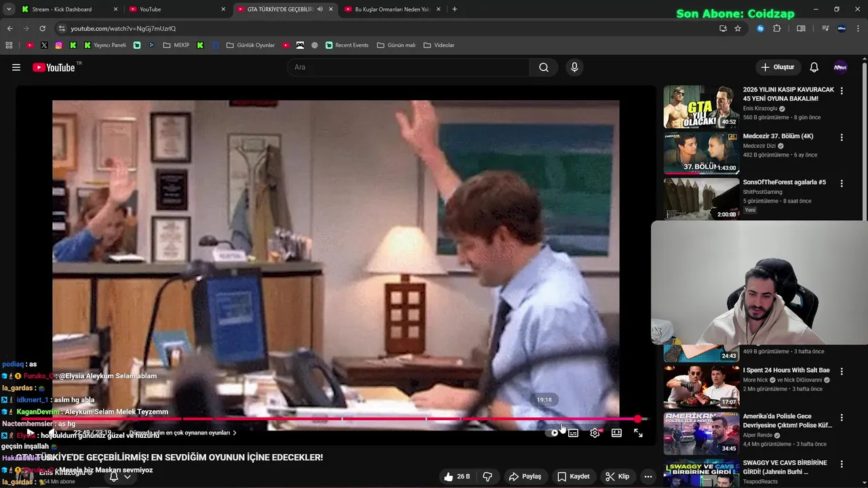The width and height of the screenshot is (868, 488).
Task: Open Günlük Oyunlar bookmarks folder
Action: coord(251,45)
